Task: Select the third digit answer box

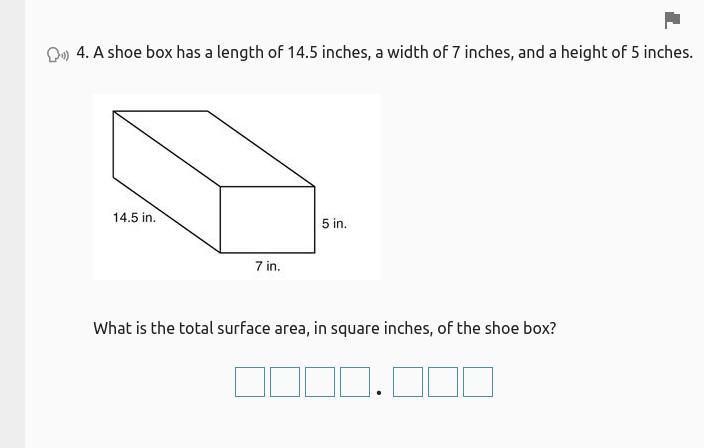Action: [320, 382]
